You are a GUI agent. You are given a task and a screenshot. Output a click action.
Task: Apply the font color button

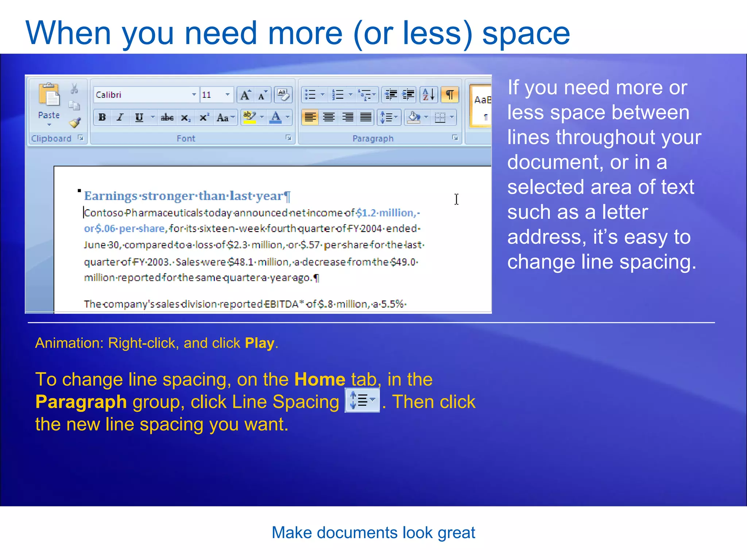point(276,117)
